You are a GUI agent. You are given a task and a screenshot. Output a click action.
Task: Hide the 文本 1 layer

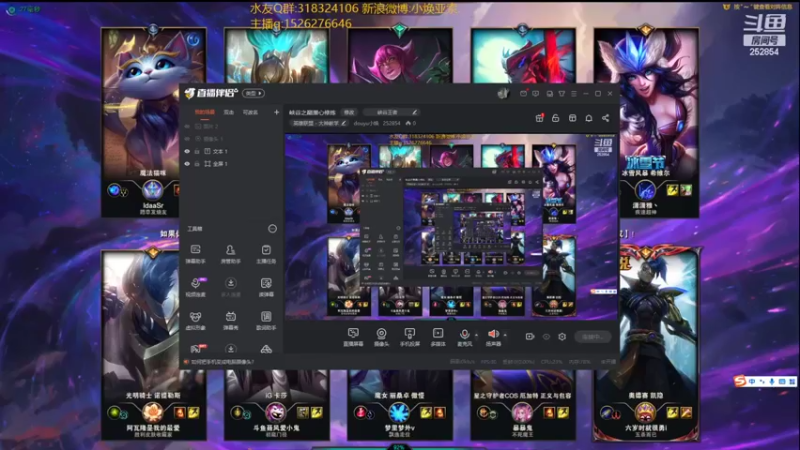[x=187, y=151]
